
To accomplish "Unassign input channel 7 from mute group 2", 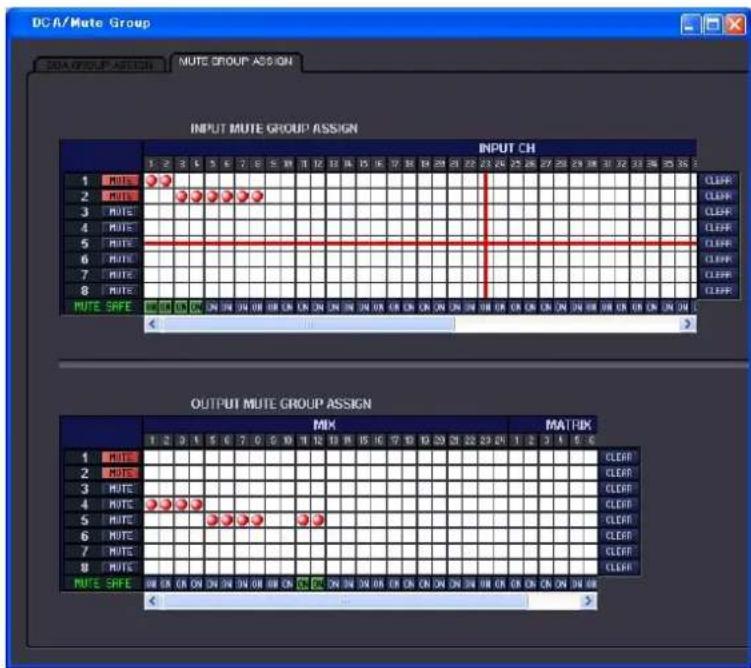I will [x=243, y=196].
